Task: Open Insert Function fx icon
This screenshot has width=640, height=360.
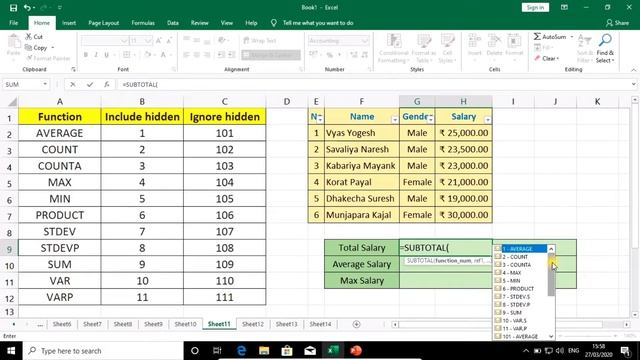Action: (107, 84)
